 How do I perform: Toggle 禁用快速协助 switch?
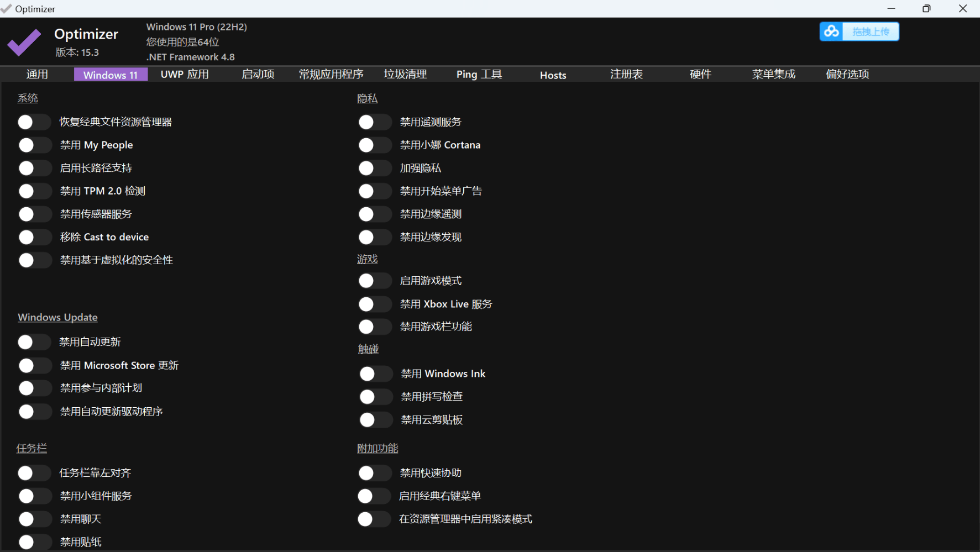[374, 473]
